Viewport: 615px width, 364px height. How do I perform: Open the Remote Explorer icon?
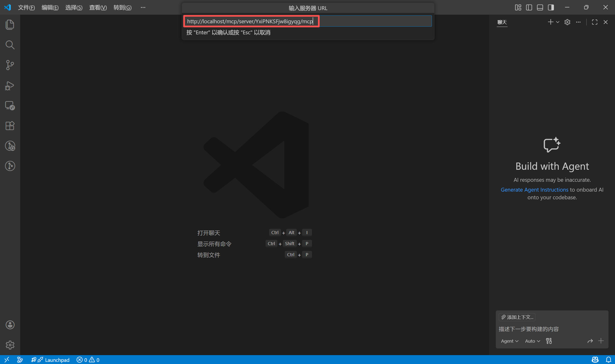10,106
